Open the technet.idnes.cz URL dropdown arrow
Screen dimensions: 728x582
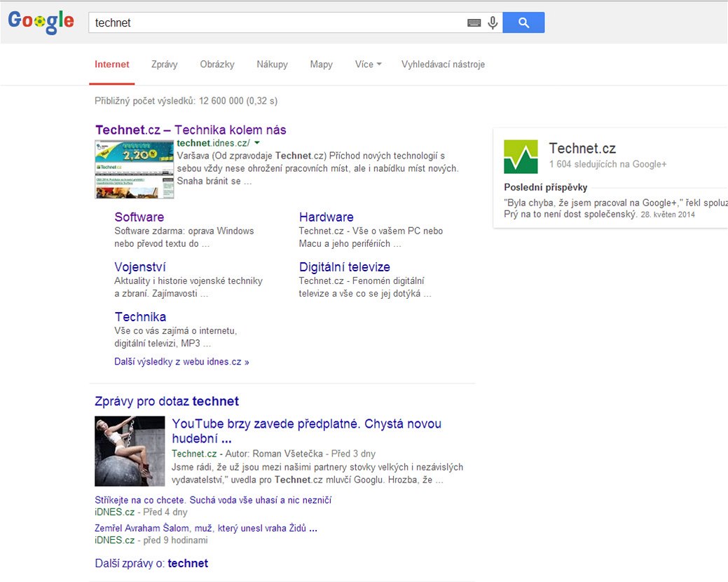[257, 143]
